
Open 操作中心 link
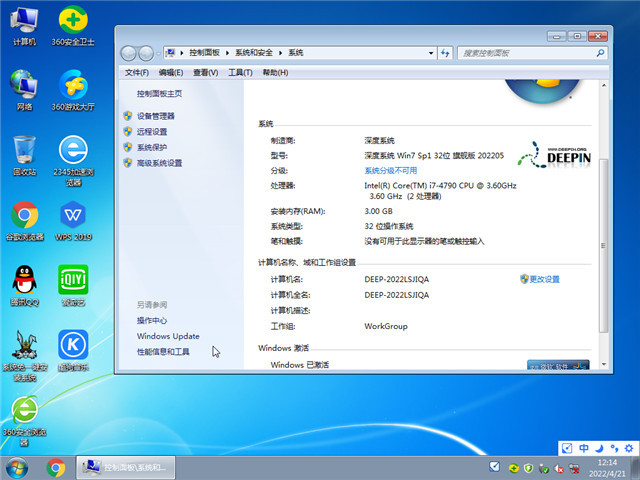pos(152,320)
